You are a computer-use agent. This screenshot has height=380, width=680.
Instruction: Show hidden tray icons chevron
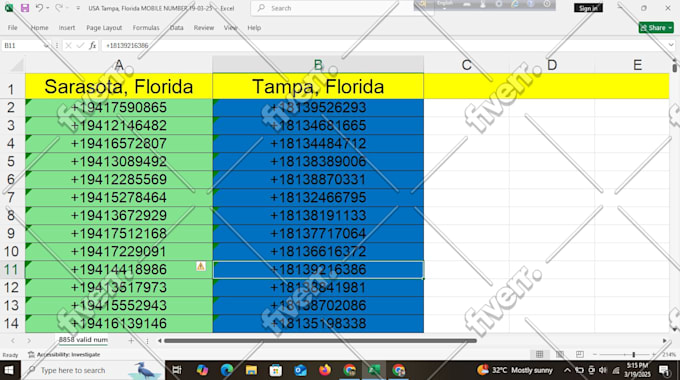click(x=567, y=370)
